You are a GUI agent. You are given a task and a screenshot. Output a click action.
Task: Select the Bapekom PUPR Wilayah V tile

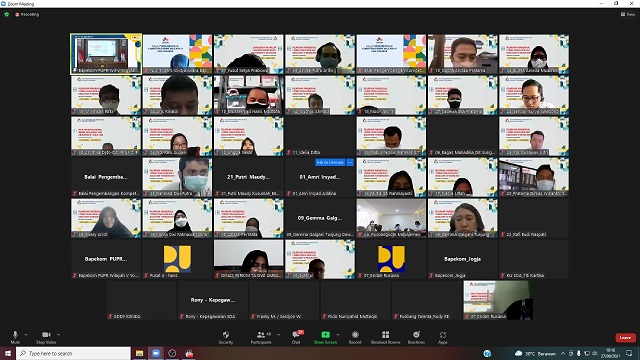(106, 259)
